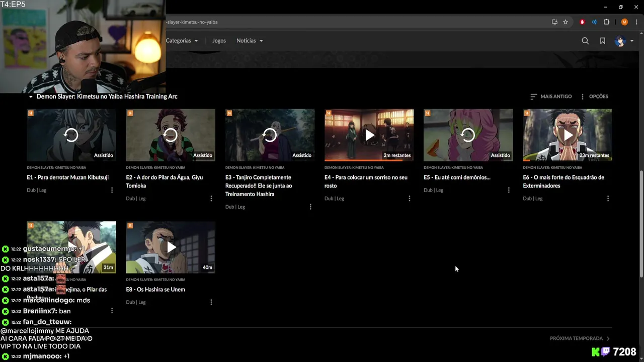Replay episode E1 with the circular arrow

coord(71,135)
